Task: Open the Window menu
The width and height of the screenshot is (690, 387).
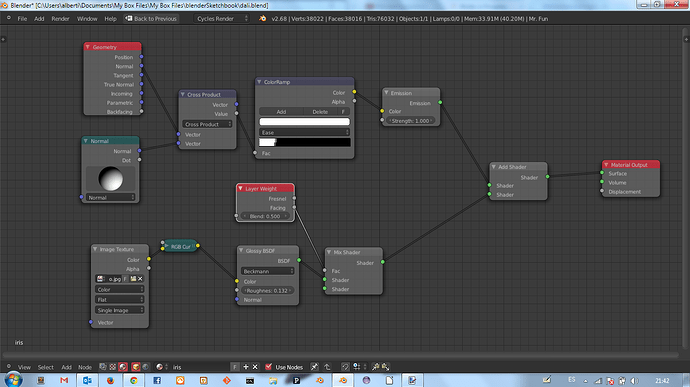Action: pyautogui.click(x=87, y=18)
